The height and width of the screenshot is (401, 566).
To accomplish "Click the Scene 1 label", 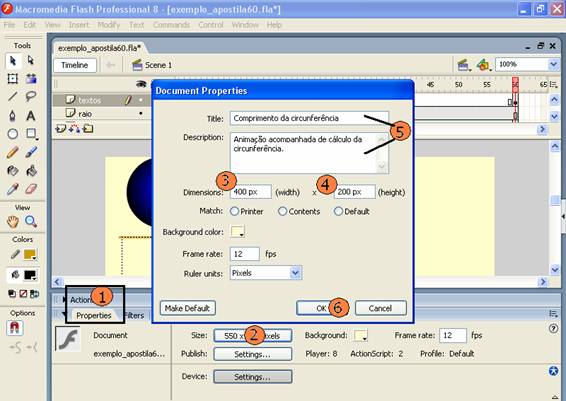I will pyautogui.click(x=158, y=65).
